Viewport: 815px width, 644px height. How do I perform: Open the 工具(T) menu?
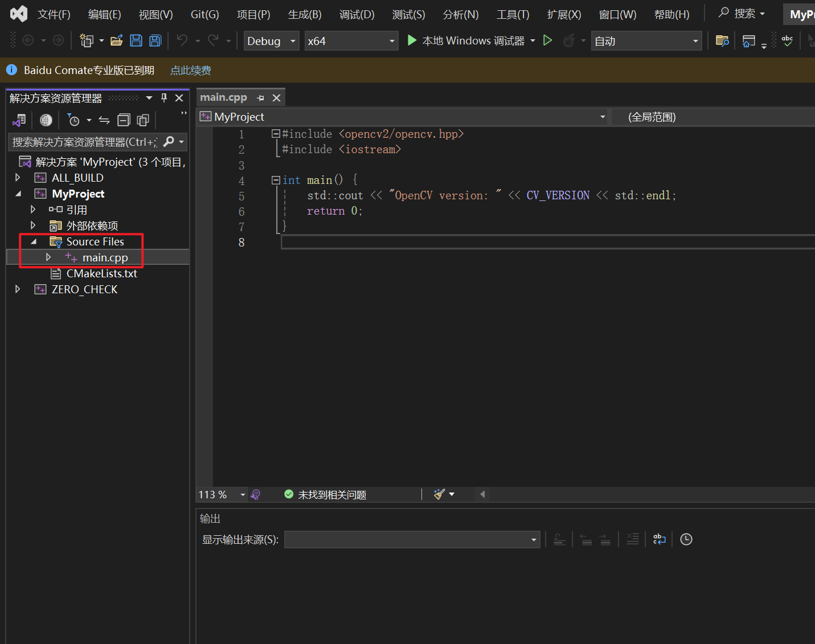point(513,14)
